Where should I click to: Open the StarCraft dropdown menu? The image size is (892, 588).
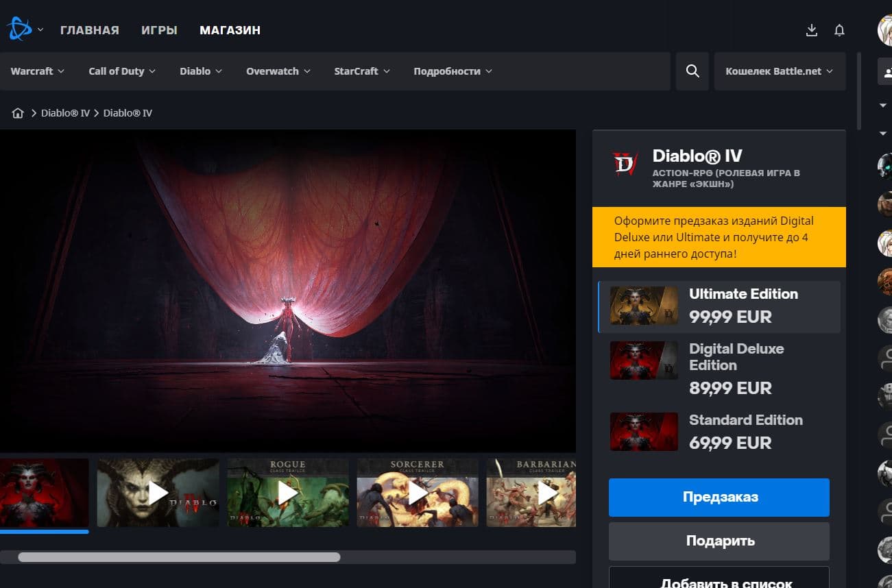tap(362, 71)
